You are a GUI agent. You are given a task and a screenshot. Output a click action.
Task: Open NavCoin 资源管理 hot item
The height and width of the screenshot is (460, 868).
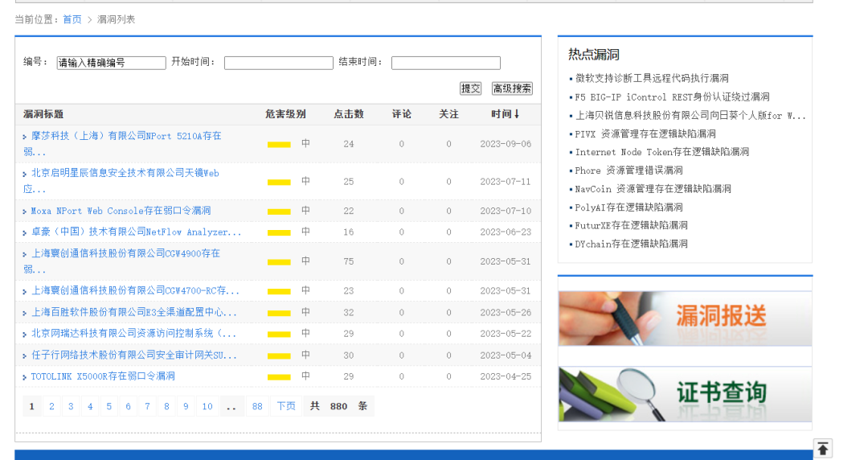pos(653,189)
